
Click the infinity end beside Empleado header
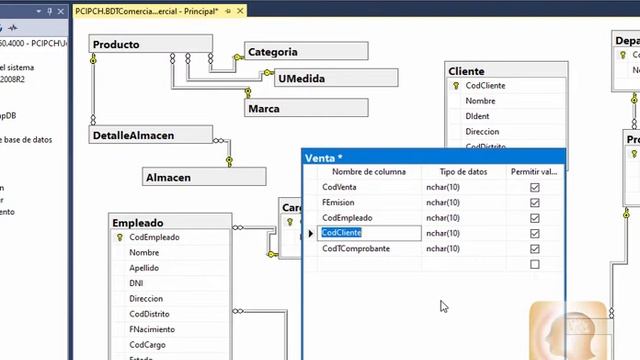238,227
